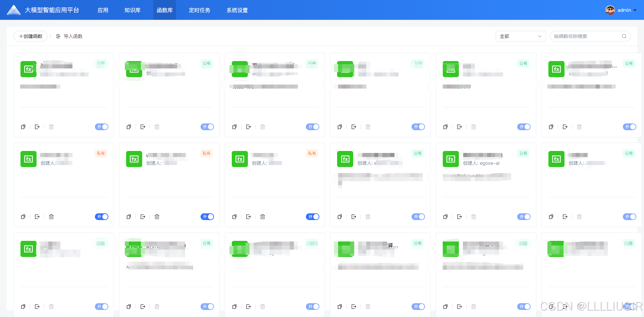Export the first card in top row
This screenshot has width=644, height=317.
[37, 127]
